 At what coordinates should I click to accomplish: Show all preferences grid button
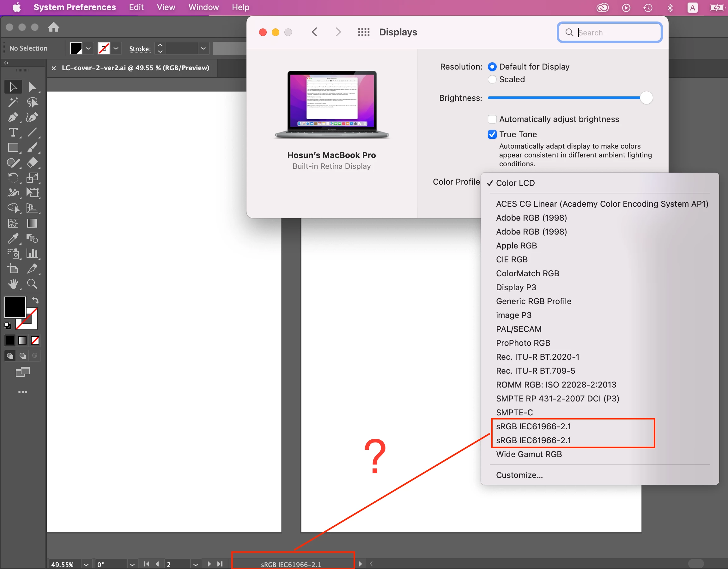[x=363, y=32]
